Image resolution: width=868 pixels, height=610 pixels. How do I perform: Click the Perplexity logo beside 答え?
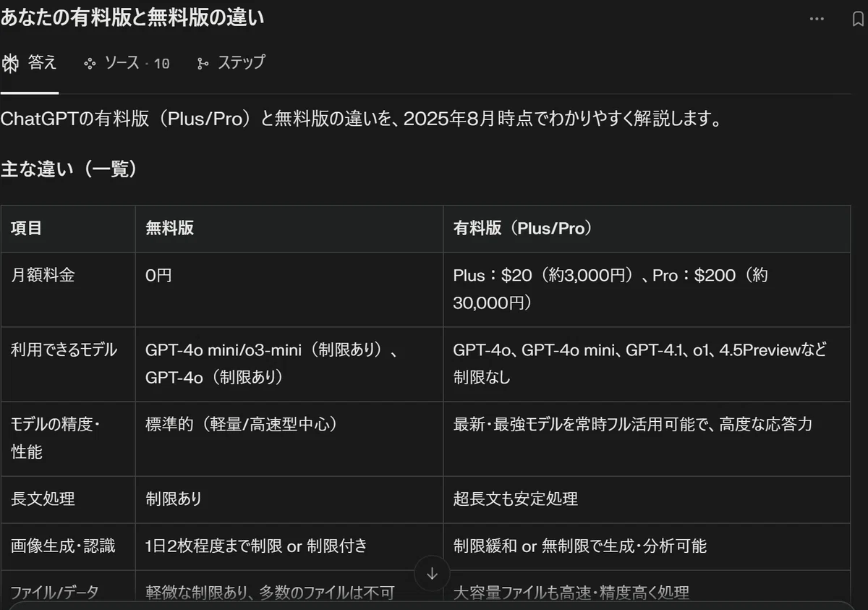coord(10,64)
